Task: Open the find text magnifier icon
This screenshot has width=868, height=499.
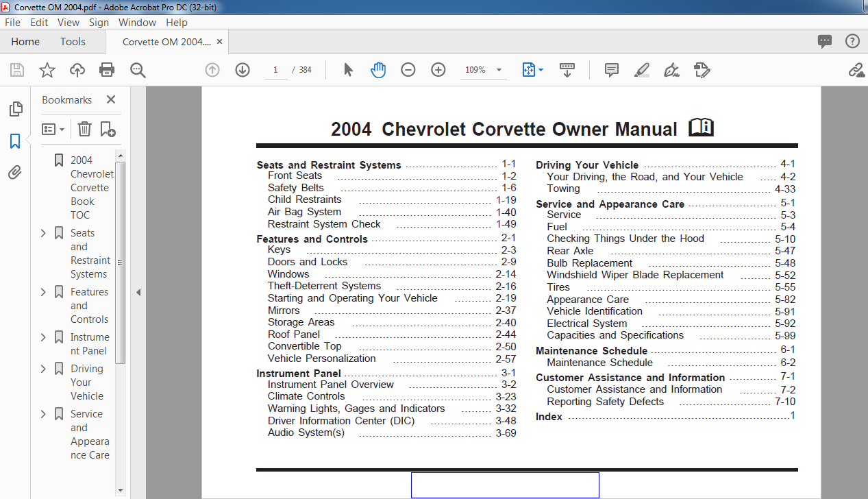Action: (x=138, y=70)
